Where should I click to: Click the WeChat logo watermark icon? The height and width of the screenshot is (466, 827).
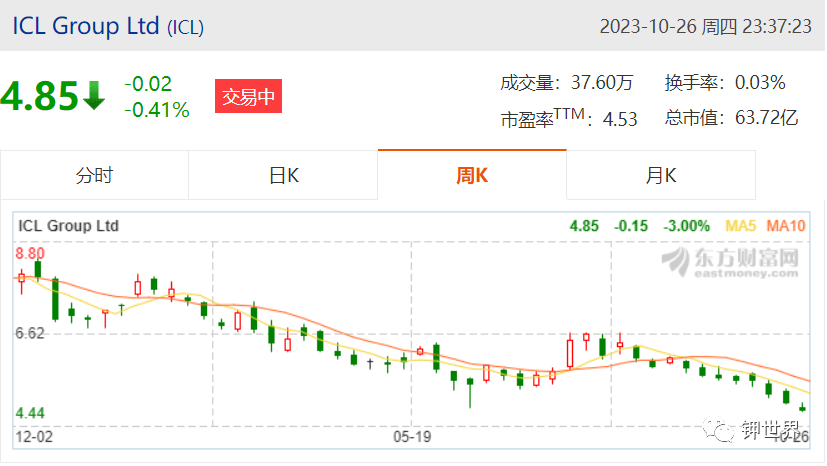click(718, 430)
